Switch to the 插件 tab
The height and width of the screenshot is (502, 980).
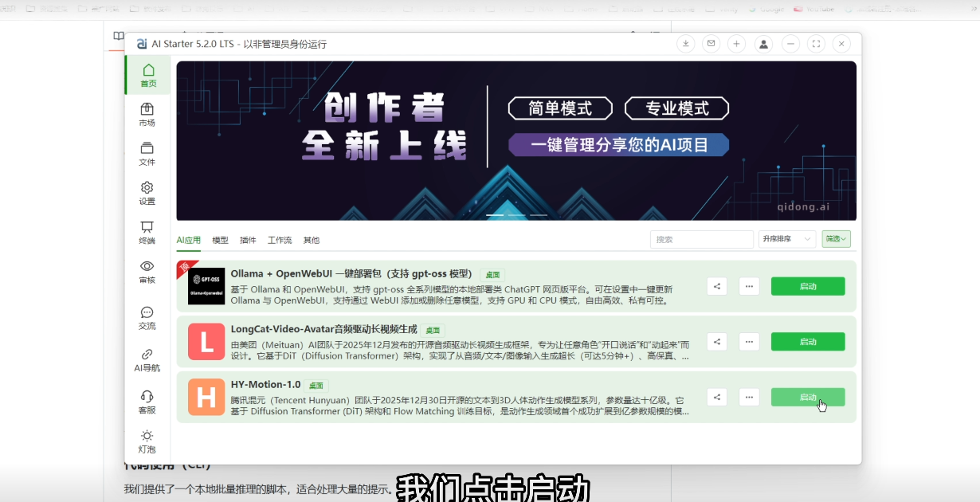[x=248, y=240]
